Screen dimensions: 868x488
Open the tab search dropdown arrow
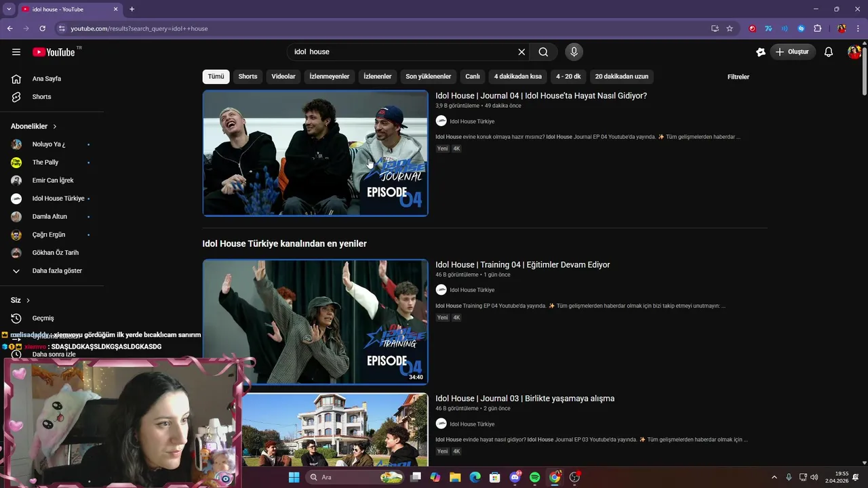click(9, 9)
